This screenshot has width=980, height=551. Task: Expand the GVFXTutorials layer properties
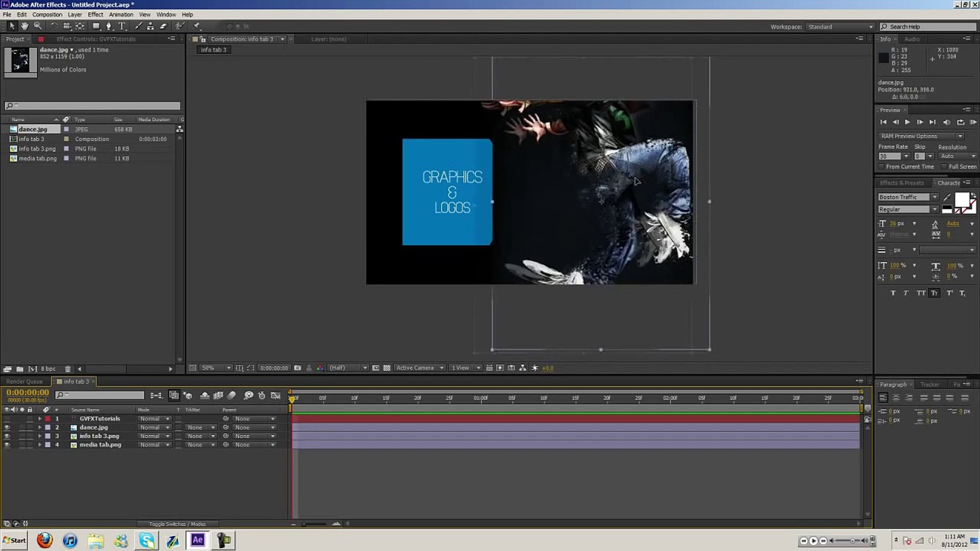40,419
